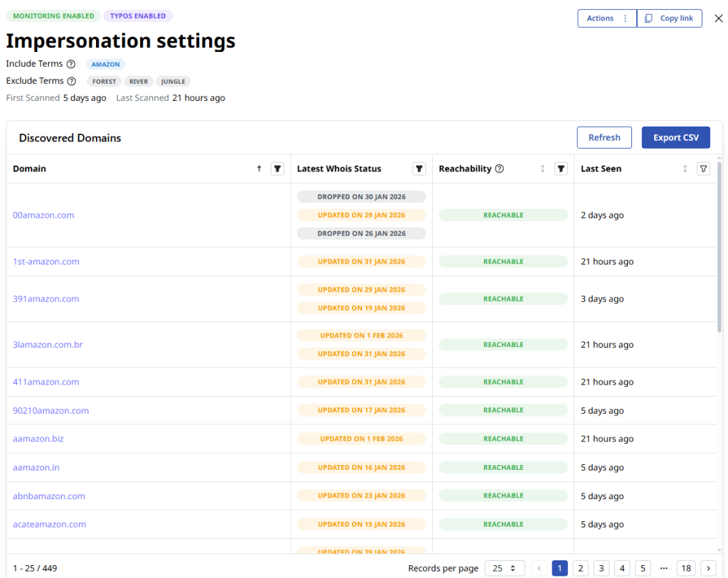Open the Actions menu
Screen dimensions: 728x578
pyautogui.click(x=602, y=18)
